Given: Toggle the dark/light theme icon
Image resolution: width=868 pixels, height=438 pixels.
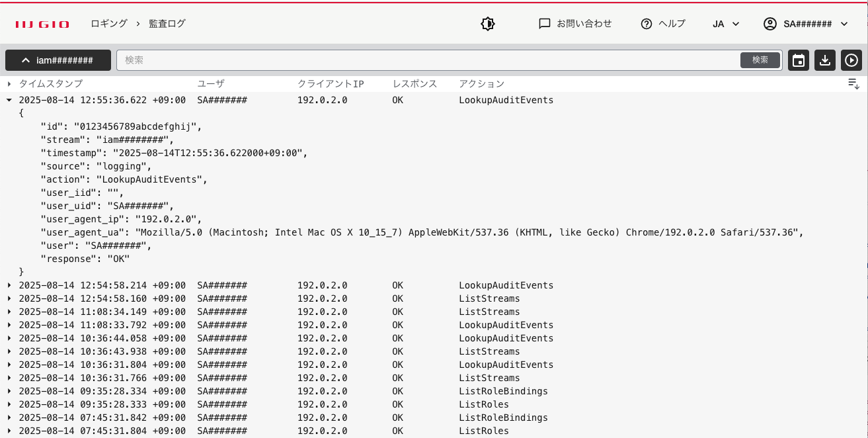Looking at the screenshot, I should pyautogui.click(x=487, y=24).
